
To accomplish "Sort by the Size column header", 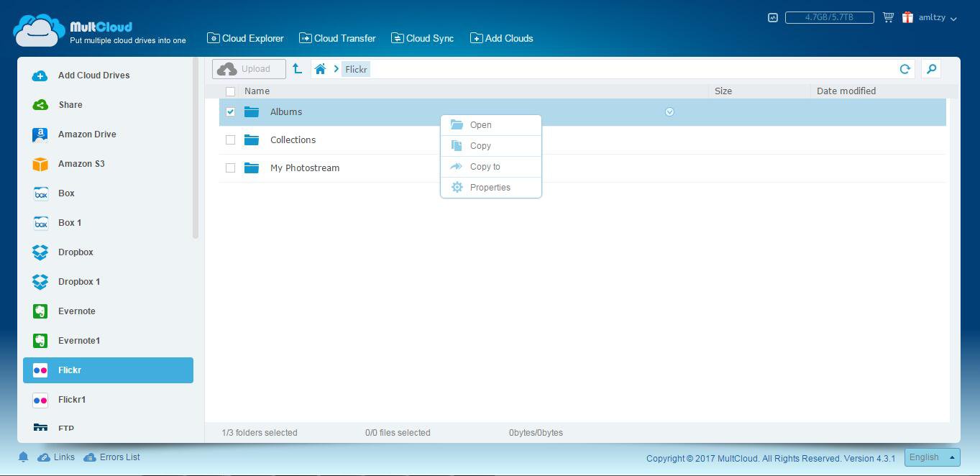I will (723, 91).
